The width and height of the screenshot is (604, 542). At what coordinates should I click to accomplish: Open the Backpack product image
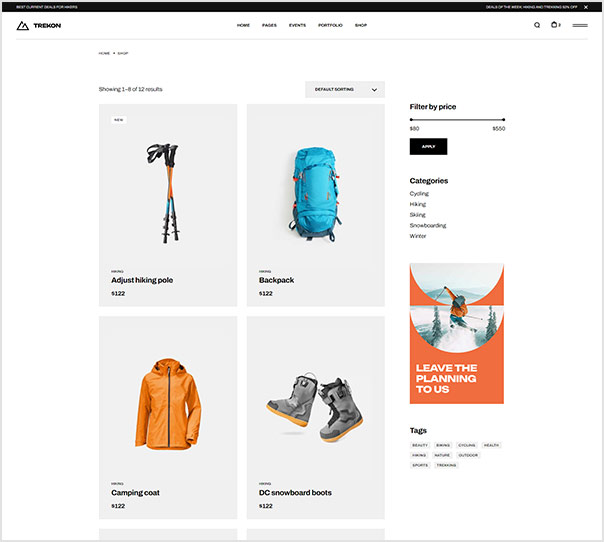(315, 187)
